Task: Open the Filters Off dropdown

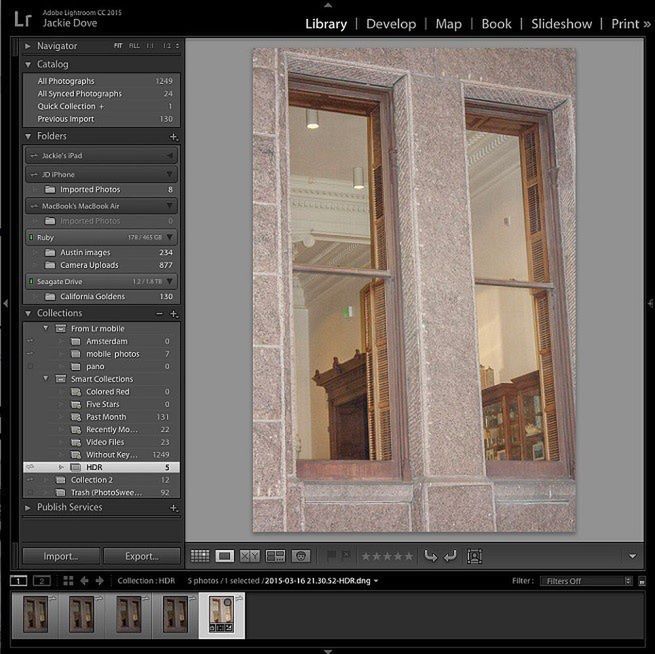Action: pyautogui.click(x=586, y=581)
